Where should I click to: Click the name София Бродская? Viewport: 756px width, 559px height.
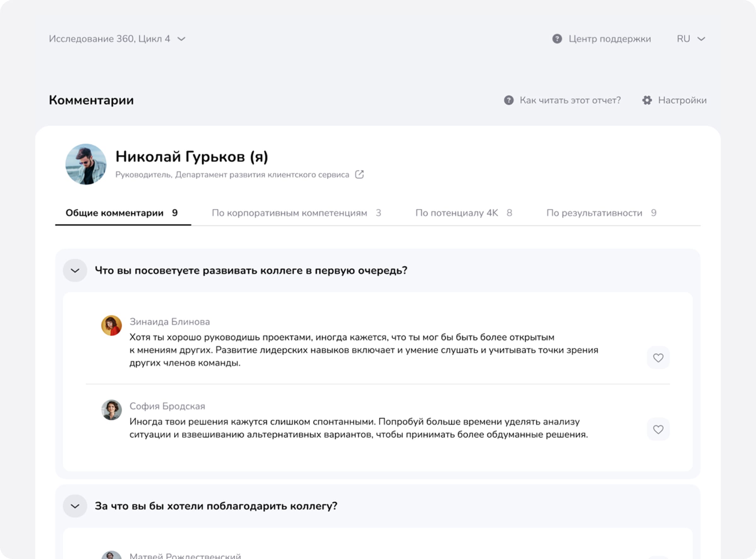(x=168, y=406)
